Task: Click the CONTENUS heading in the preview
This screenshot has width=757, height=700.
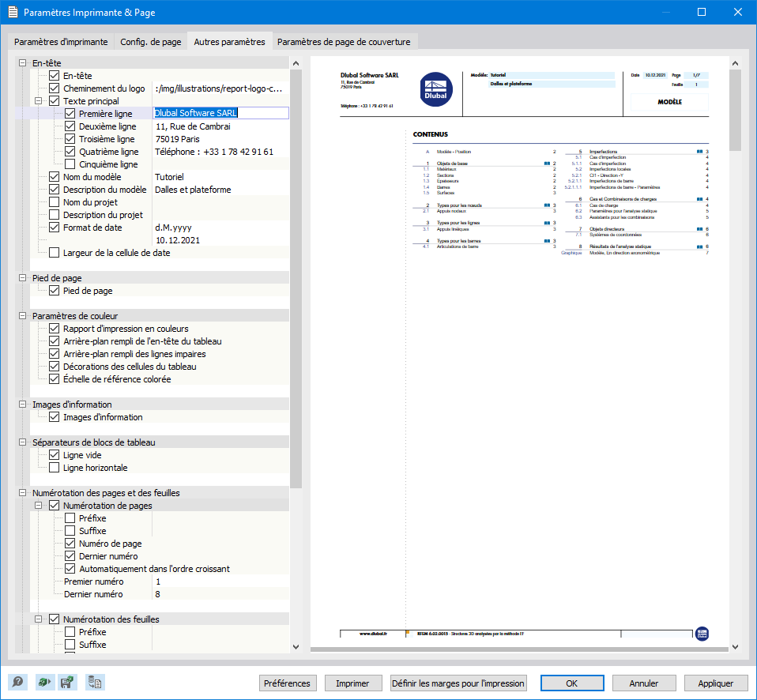Action: point(430,134)
